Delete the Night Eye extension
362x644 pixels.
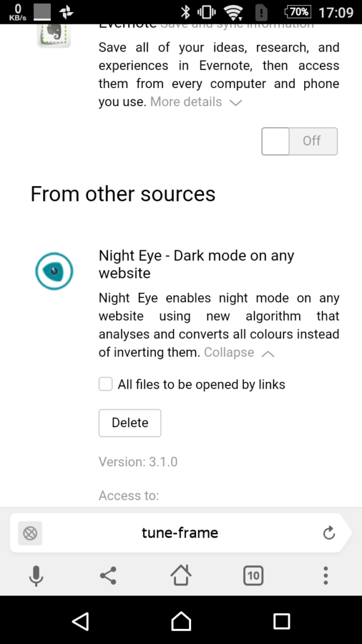pos(129,423)
